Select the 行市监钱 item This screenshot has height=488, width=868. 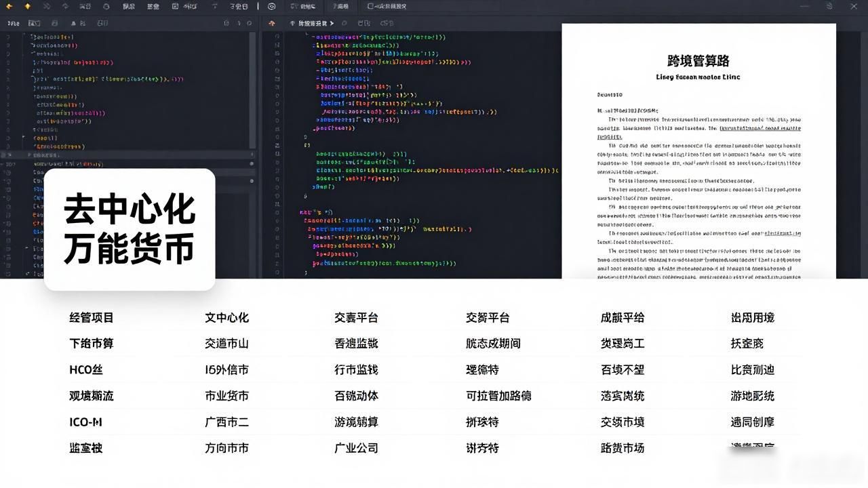pyautogui.click(x=357, y=369)
